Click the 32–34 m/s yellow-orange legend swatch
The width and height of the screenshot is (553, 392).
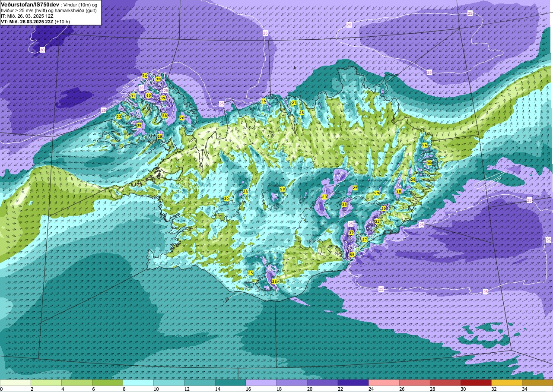click(x=506, y=383)
